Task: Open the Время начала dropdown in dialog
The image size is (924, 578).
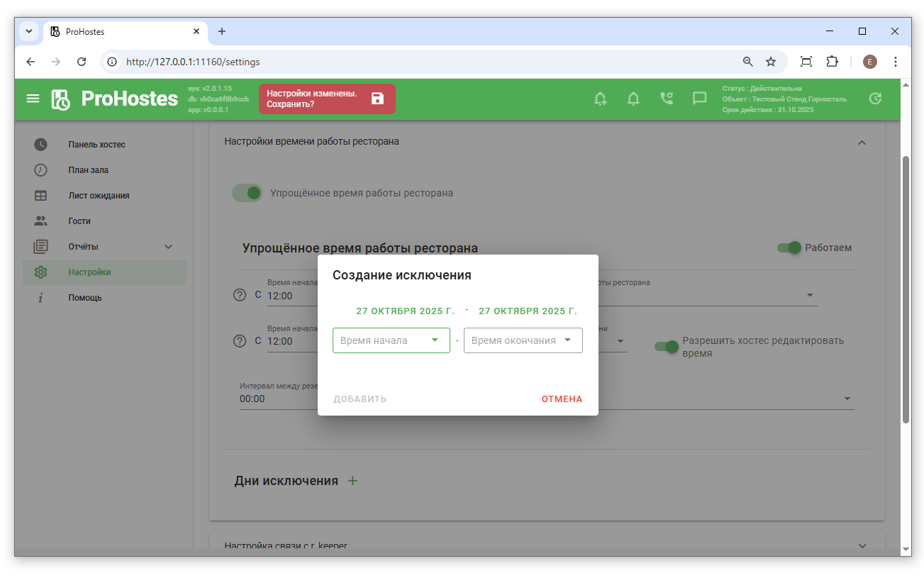Action: [391, 340]
